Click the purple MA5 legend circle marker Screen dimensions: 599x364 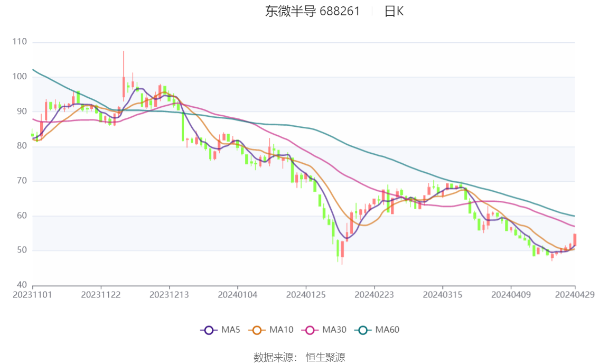tap(209, 330)
